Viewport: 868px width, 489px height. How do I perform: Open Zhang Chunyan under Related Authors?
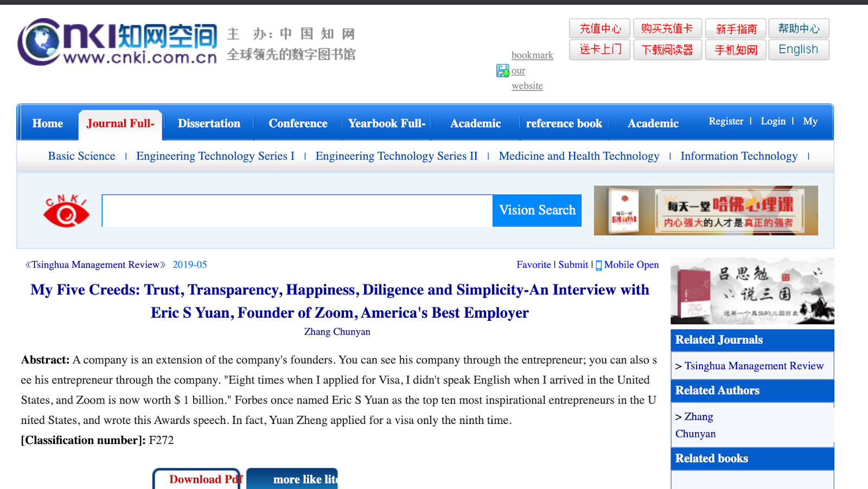695,425
